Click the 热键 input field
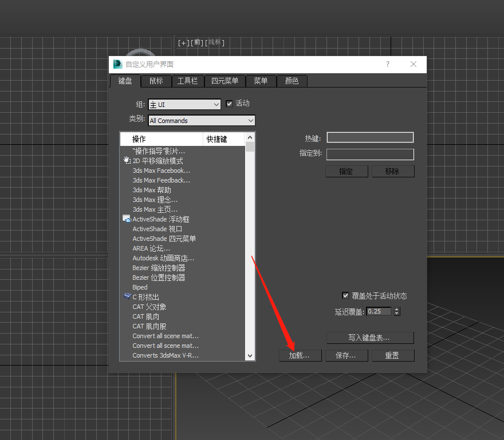The height and width of the screenshot is (440, 504). 370,137
